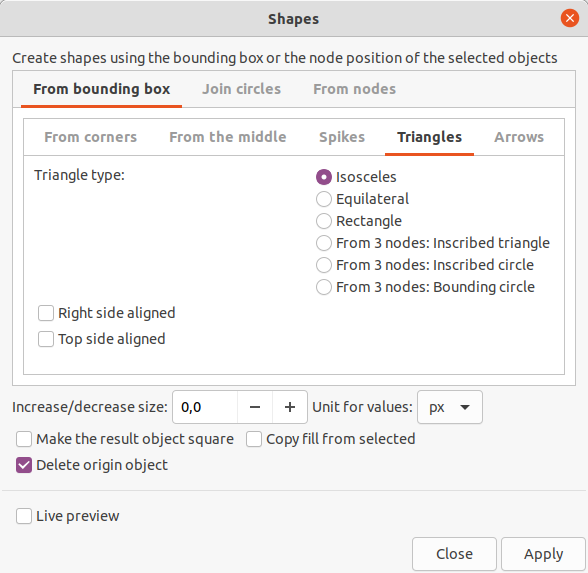The height and width of the screenshot is (573, 588).
Task: Click the plus button for size value
Action: tap(290, 407)
